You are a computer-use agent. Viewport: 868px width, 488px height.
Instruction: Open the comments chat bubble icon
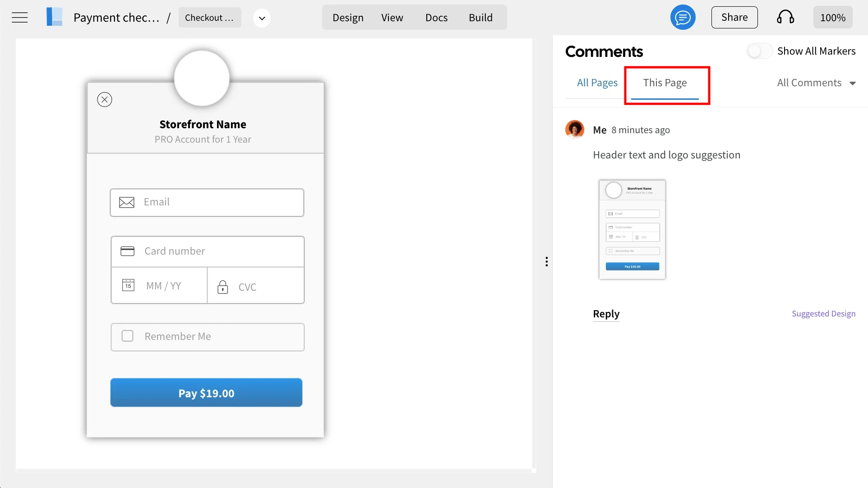[x=683, y=18]
